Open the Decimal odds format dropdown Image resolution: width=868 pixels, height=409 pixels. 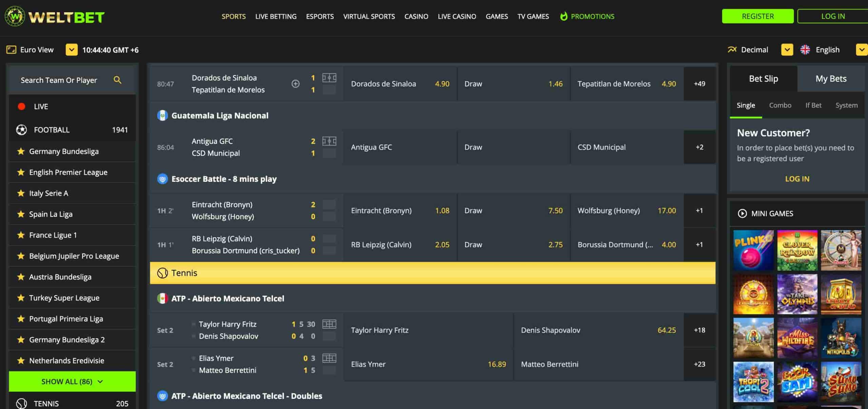787,50
